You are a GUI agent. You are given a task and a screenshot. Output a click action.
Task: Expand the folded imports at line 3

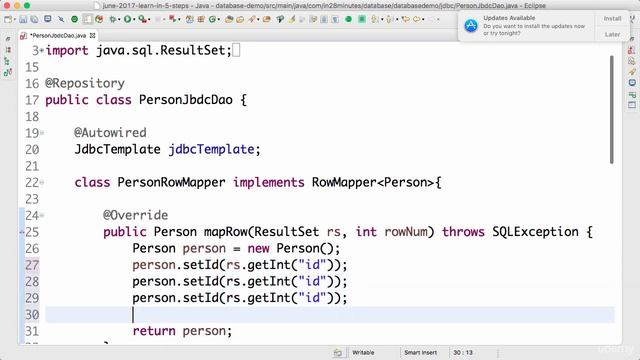pos(42,51)
